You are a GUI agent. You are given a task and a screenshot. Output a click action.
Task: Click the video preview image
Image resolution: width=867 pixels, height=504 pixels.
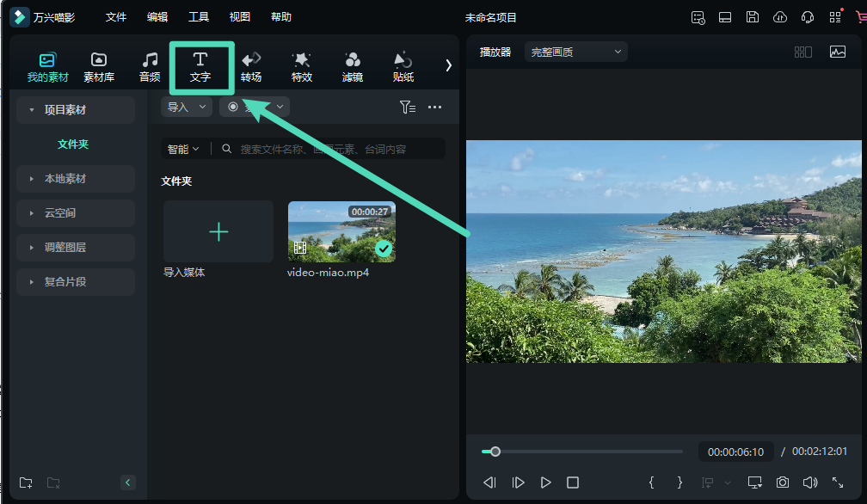pos(663,251)
